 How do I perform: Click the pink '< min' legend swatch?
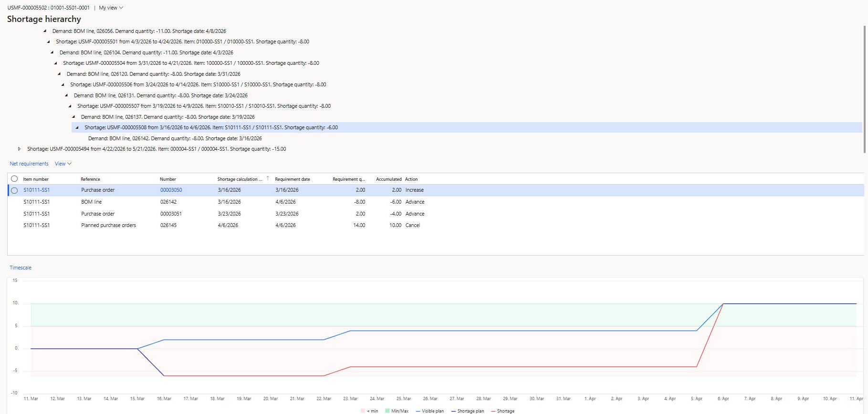(363, 411)
